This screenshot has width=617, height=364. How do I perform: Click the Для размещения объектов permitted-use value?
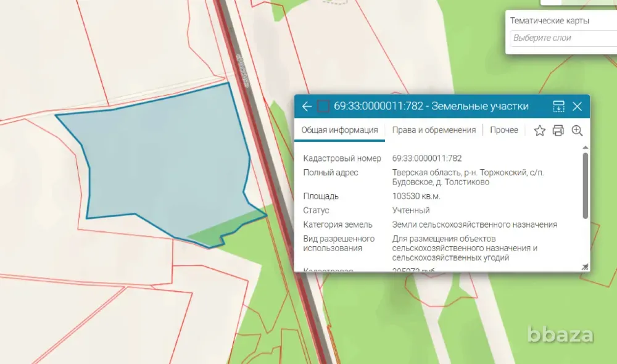pyautogui.click(x=465, y=248)
